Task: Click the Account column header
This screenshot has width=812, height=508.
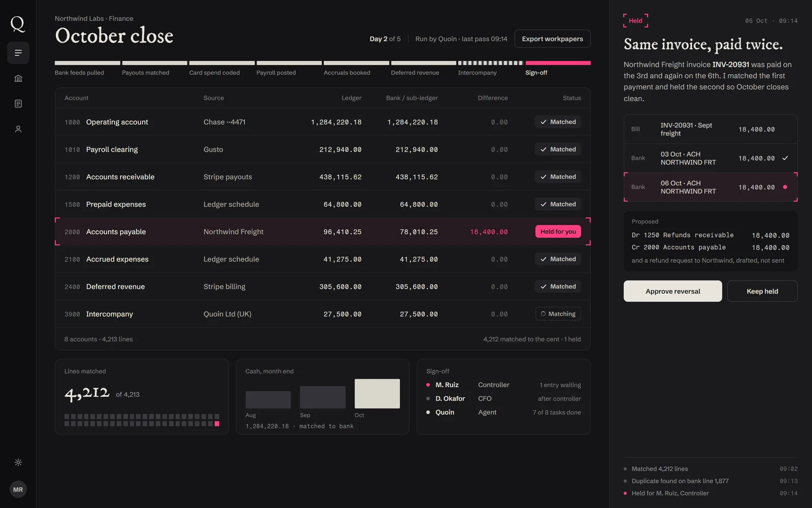Action: 76,98
